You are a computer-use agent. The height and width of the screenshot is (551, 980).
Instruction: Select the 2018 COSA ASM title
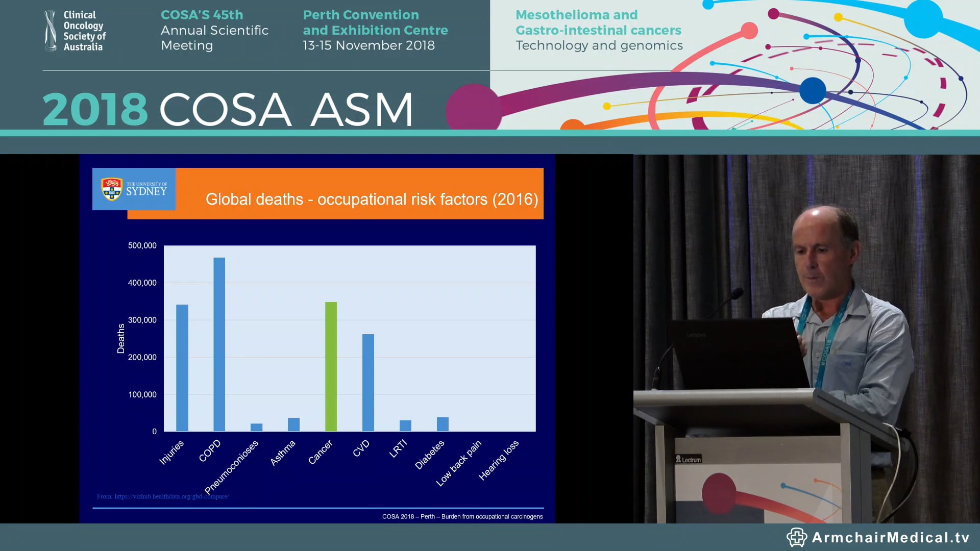(x=228, y=108)
